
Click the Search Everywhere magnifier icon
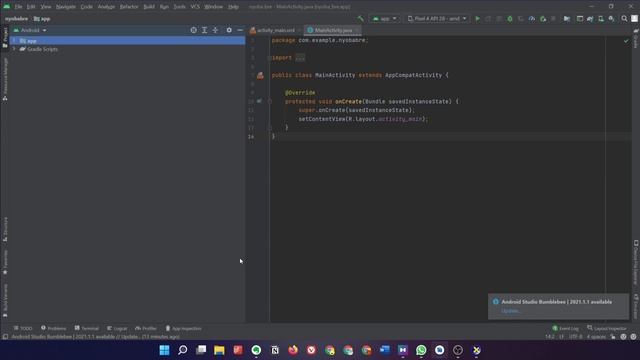(x=624, y=19)
